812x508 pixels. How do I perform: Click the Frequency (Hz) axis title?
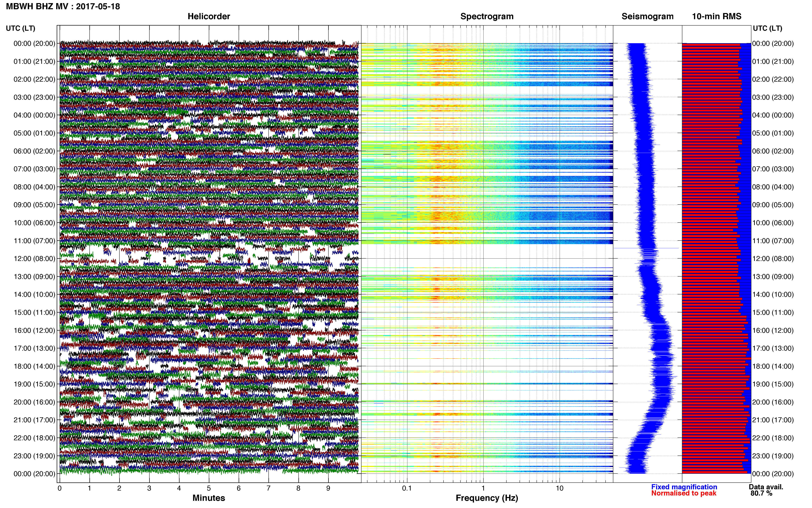pyautogui.click(x=487, y=498)
